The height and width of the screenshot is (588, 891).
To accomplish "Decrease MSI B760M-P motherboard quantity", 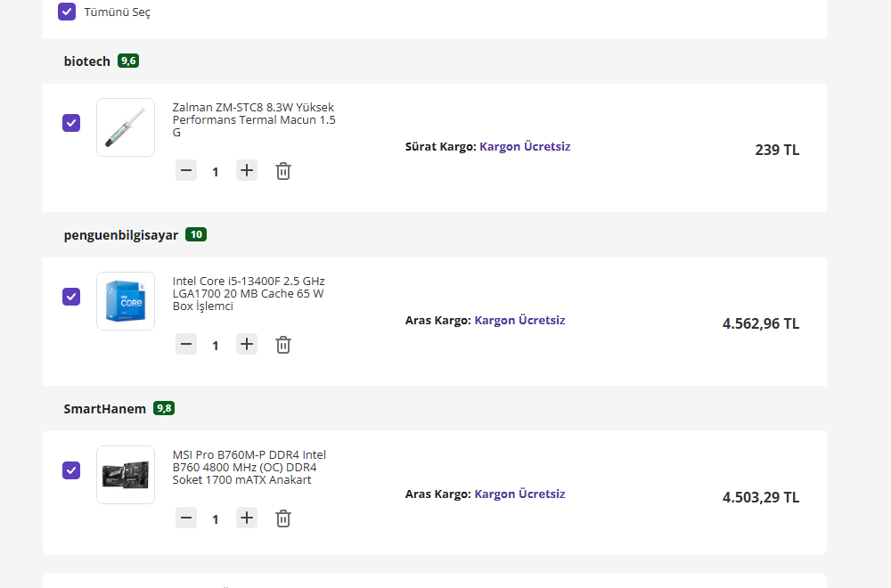I will [186, 518].
